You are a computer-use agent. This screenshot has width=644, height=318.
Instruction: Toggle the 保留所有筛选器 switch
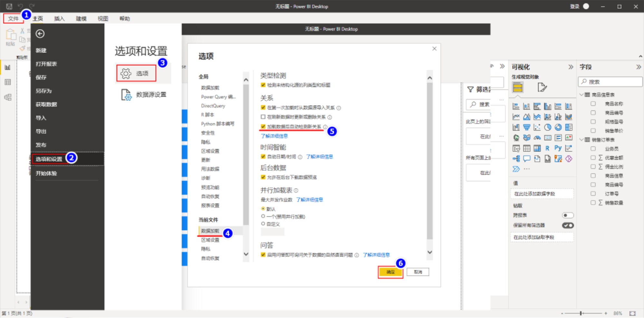[x=568, y=225]
